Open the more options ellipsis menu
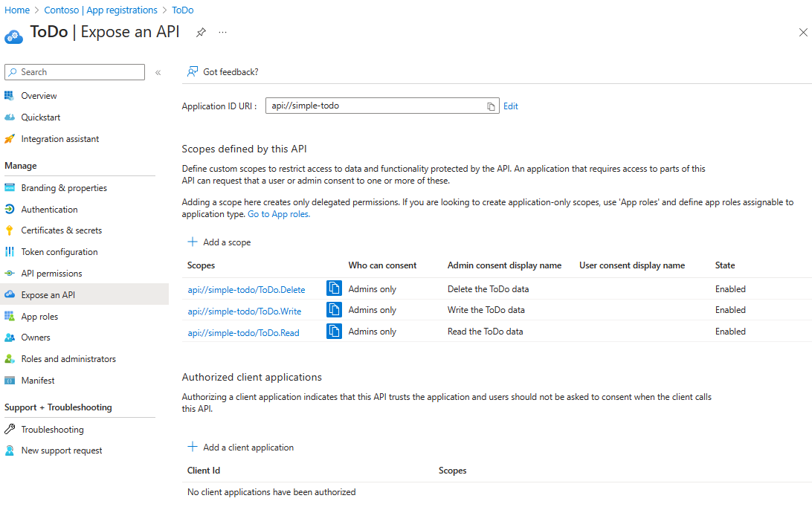Image resolution: width=812 pixels, height=507 pixels. click(223, 33)
